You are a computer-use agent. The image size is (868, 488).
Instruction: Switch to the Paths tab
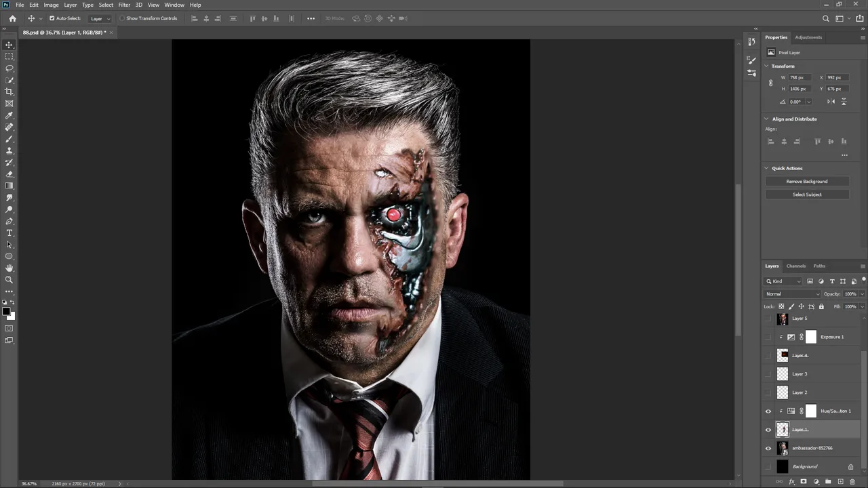[x=819, y=266]
